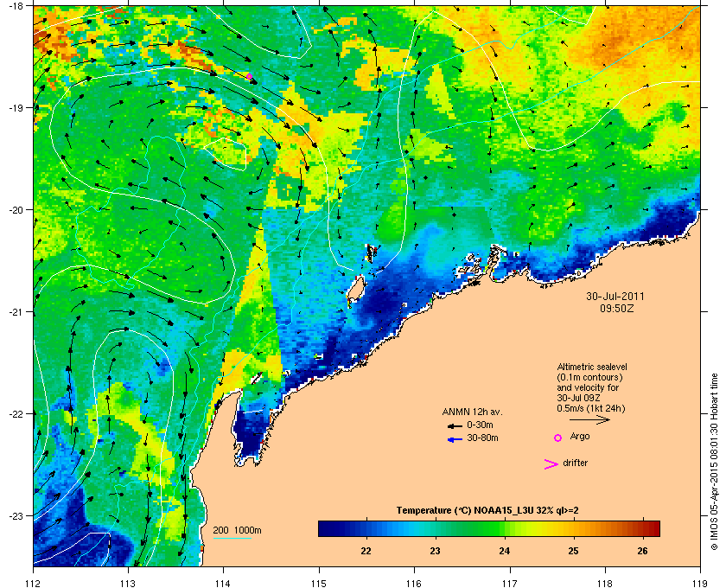Click the colorbar tick label '23'
The height and width of the screenshot is (588, 726).
pos(435,551)
